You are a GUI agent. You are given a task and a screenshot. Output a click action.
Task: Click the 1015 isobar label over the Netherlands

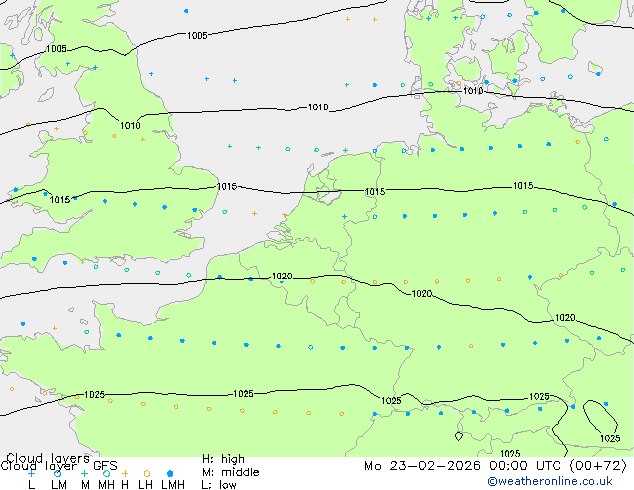(x=375, y=191)
